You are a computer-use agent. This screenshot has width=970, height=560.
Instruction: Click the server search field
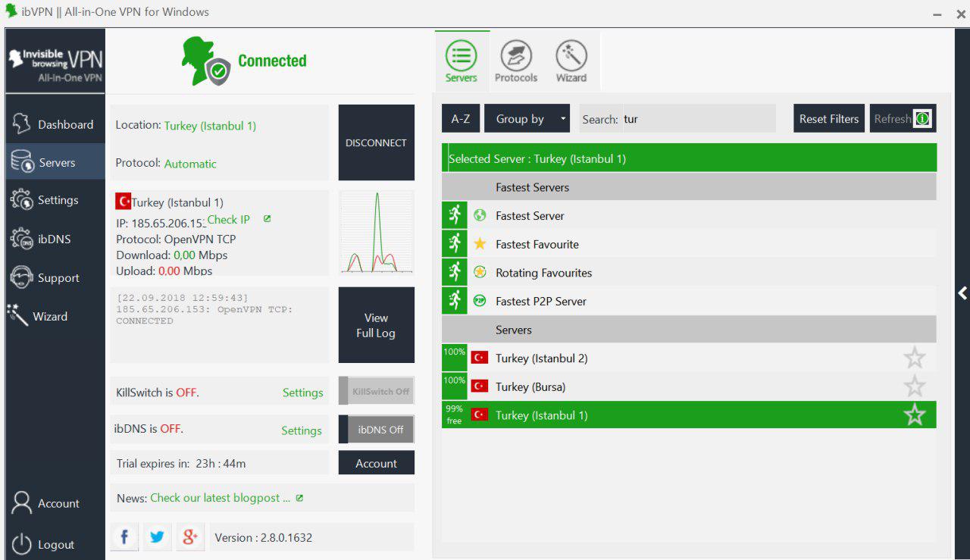tap(699, 119)
